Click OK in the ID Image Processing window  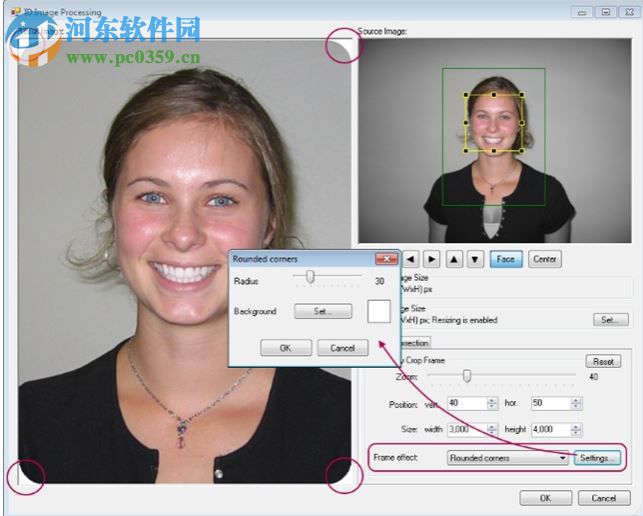(546, 498)
